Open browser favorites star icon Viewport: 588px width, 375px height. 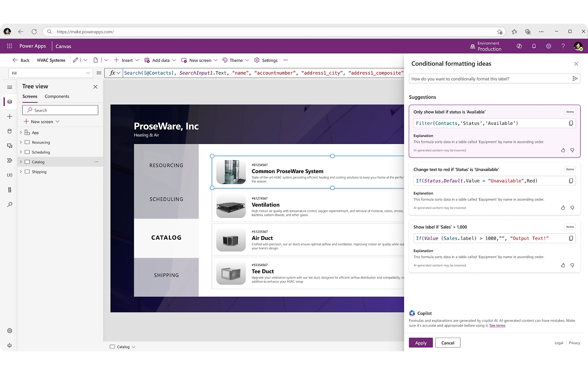click(514, 32)
